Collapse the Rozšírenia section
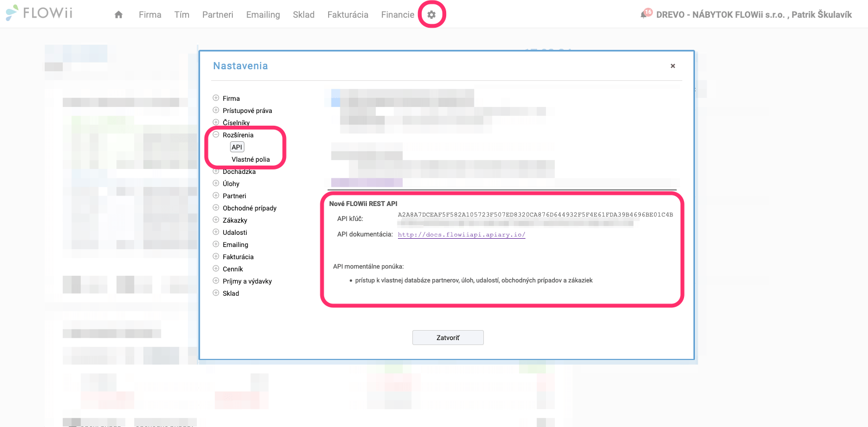 pyautogui.click(x=216, y=135)
